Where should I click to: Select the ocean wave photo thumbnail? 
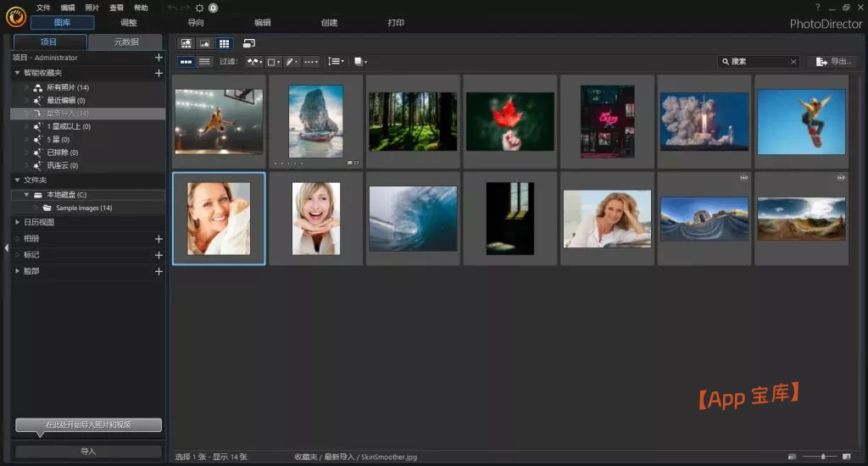point(413,219)
